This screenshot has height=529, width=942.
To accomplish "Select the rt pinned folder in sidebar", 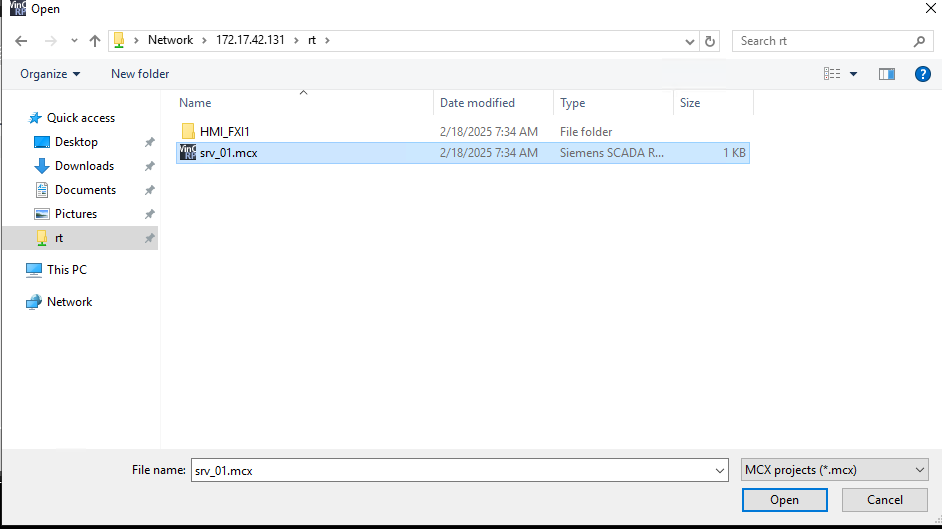I will [81, 238].
